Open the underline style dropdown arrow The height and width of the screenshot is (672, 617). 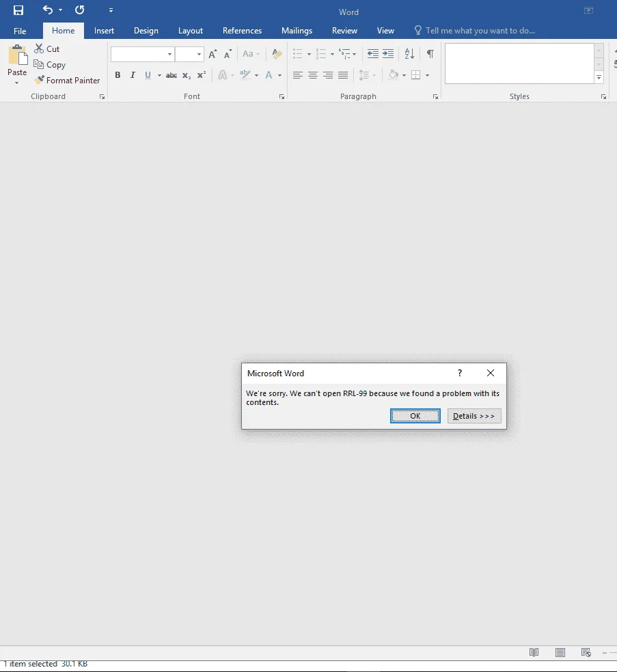[x=159, y=75]
